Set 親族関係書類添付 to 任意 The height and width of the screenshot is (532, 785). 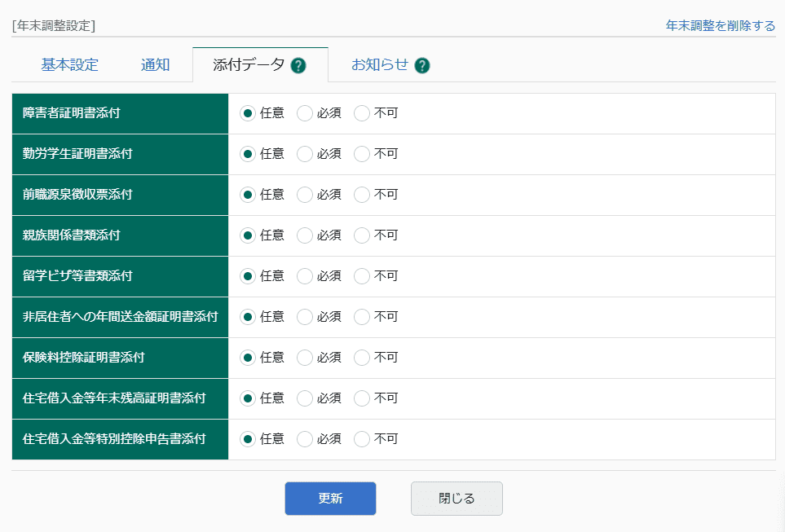coord(247,235)
